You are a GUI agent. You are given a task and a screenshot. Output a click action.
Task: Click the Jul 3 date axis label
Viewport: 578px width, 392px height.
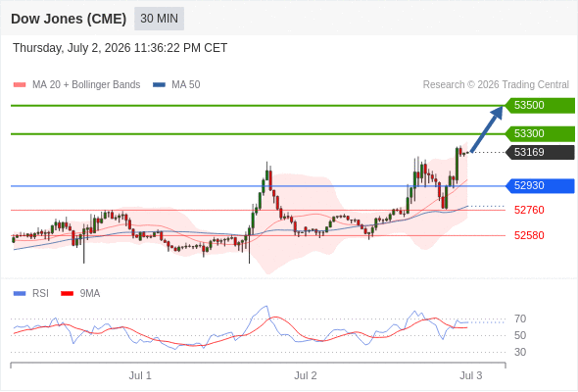[x=471, y=375]
